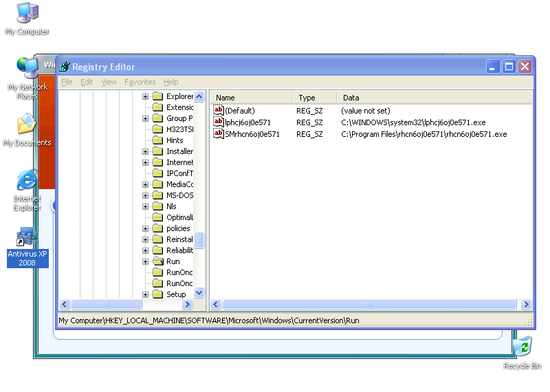Expand the Setup key

[145, 294]
